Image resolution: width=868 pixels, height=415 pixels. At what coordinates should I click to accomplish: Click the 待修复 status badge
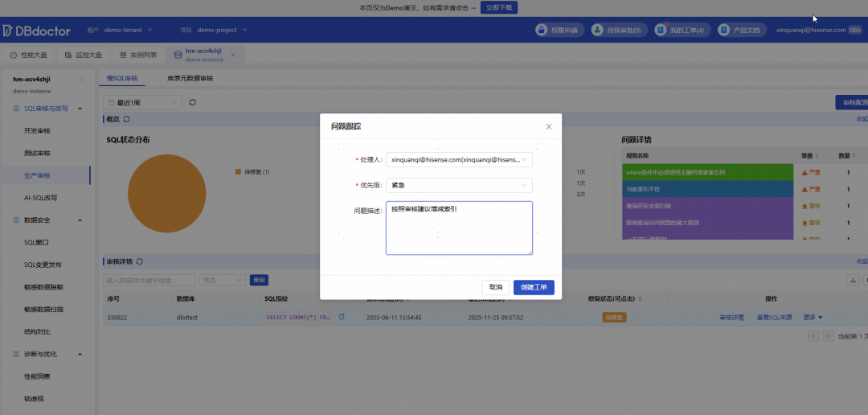(615, 318)
